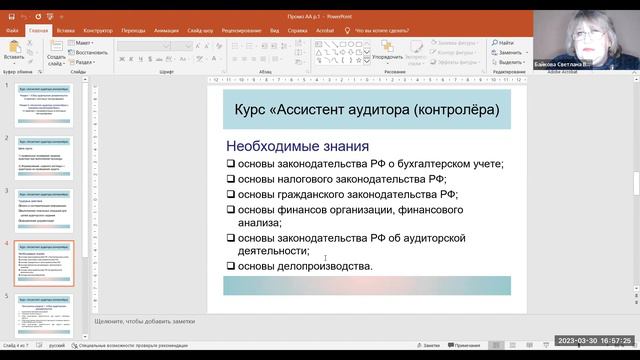Image resolution: width=640 pixels, height=360 pixels.
Task: Click the Примечания button in status bar
Action: (x=464, y=345)
